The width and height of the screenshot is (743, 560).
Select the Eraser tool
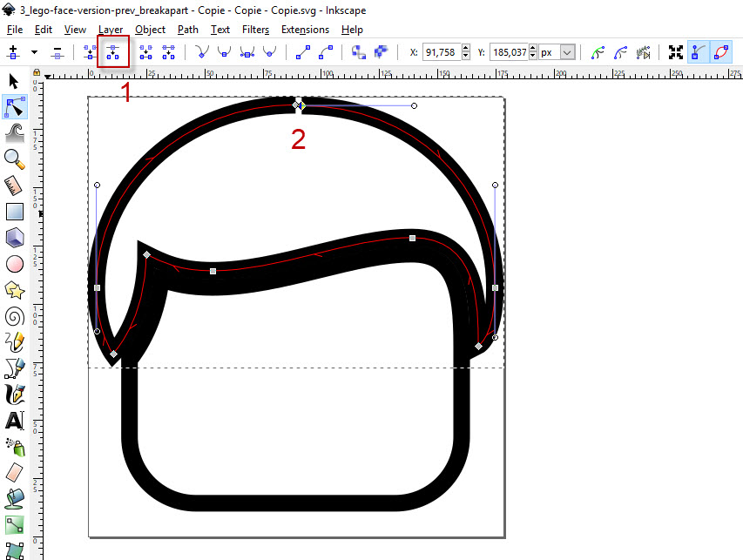tap(15, 472)
